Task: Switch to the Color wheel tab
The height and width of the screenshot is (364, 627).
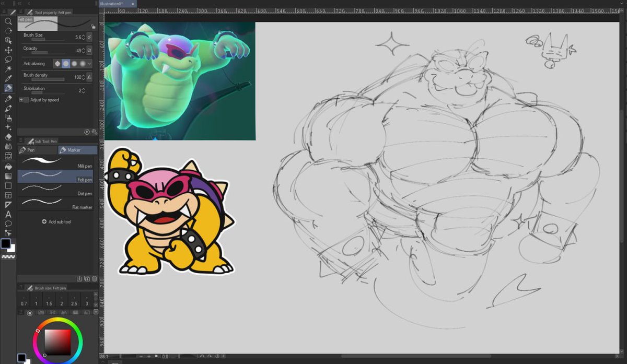Action: coord(29,313)
